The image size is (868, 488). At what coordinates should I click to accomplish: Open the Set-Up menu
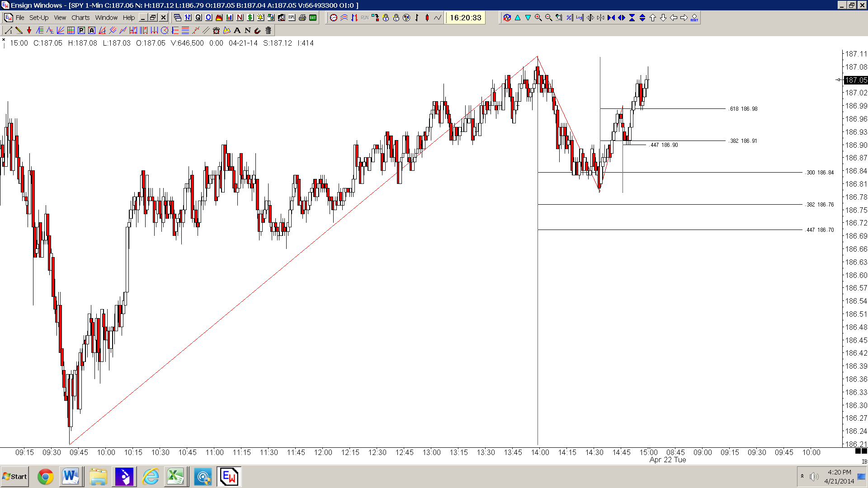pyautogui.click(x=39, y=18)
